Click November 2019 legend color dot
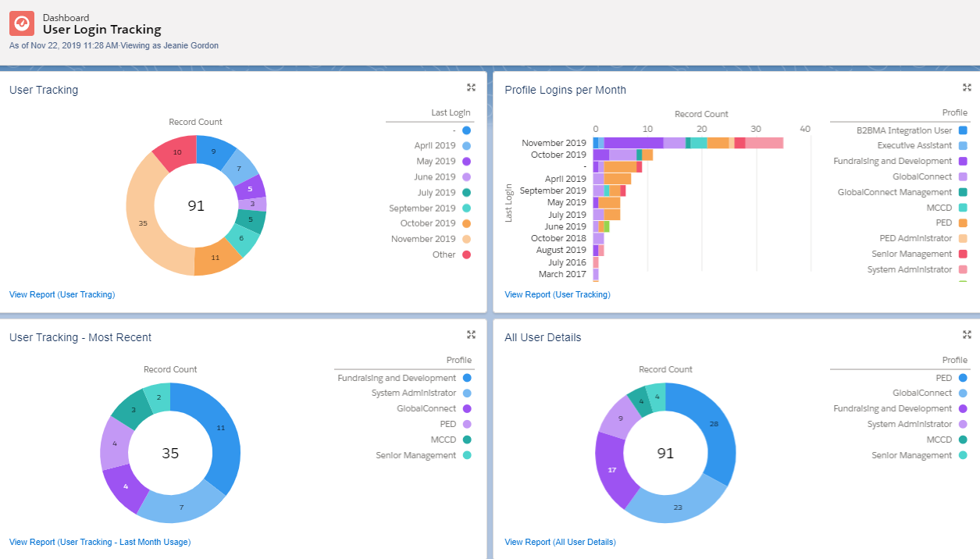Screen dimensions: 980x559 coord(467,239)
